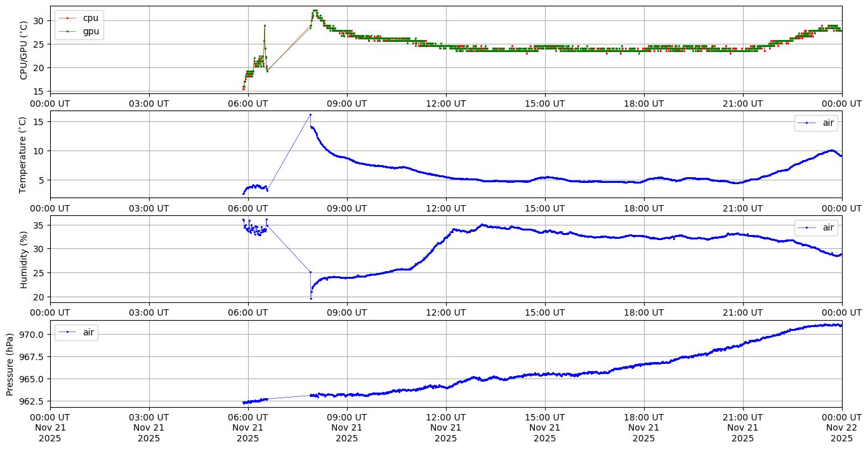This screenshot has height=449, width=868.
Task: Click the 06:00 UT Nov 21 bottom tick label
Action: coord(247,427)
